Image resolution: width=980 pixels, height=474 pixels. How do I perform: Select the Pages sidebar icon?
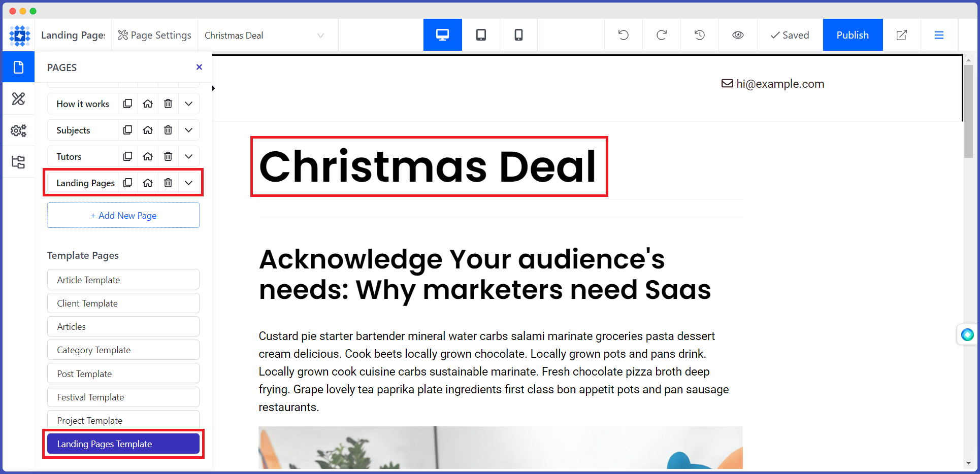(18, 67)
